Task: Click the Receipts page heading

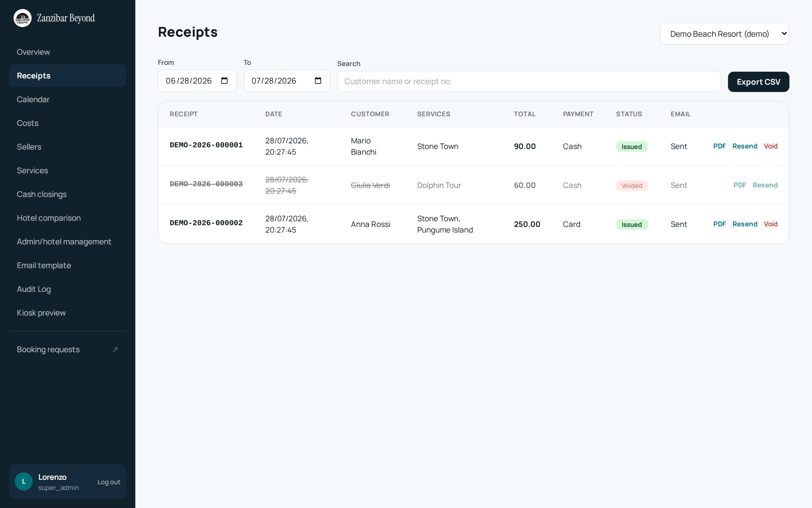Action: tap(187, 32)
